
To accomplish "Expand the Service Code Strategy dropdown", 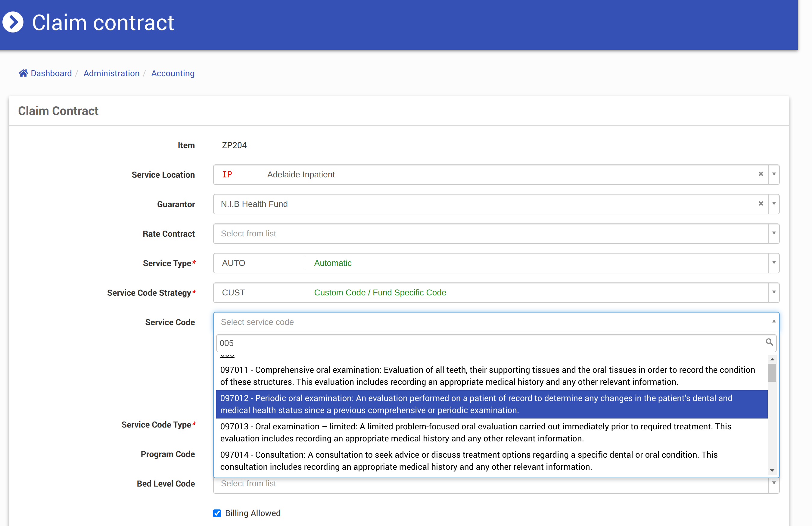I will (x=774, y=292).
